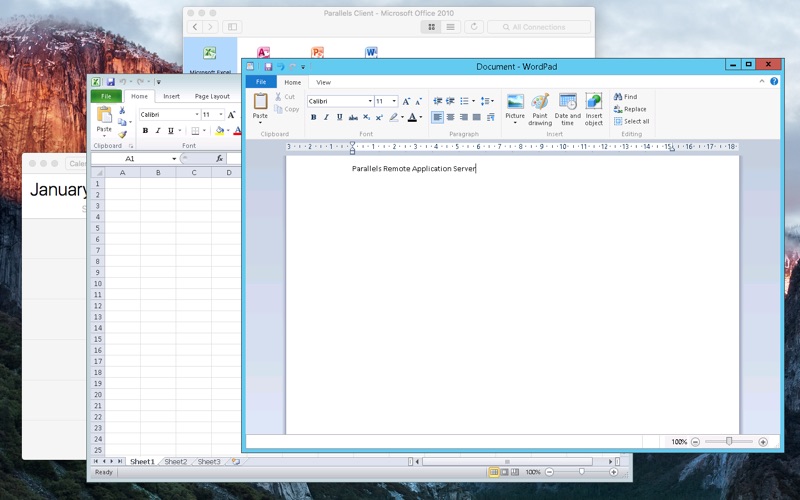This screenshot has height=500, width=800.
Task: Click Select all in WordPad
Action: [632, 121]
